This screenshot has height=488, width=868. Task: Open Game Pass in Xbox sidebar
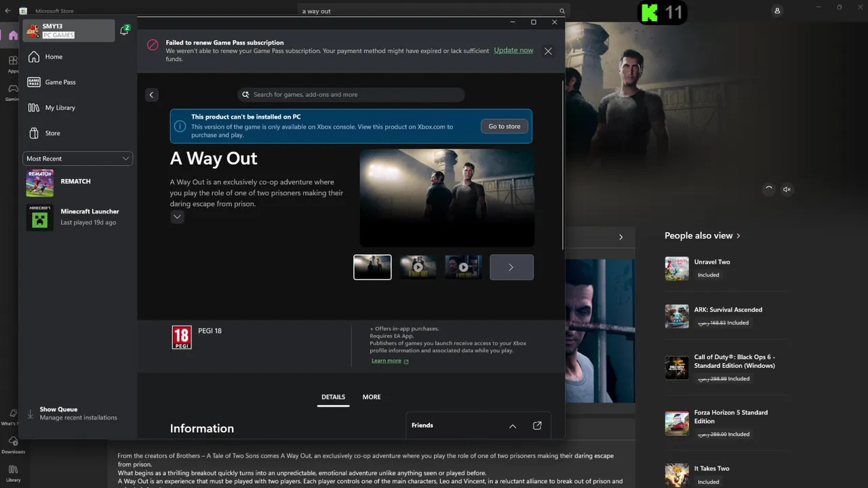[78, 82]
